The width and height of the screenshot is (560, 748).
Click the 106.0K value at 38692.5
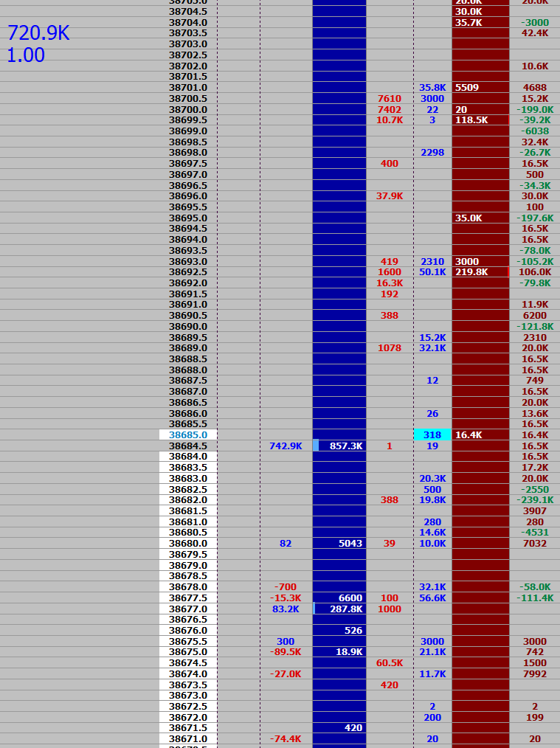(x=535, y=272)
